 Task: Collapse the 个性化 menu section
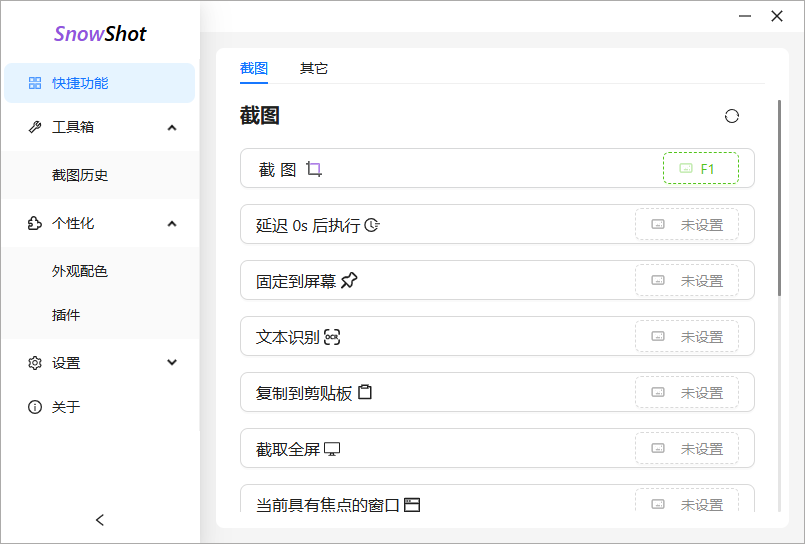click(x=172, y=223)
